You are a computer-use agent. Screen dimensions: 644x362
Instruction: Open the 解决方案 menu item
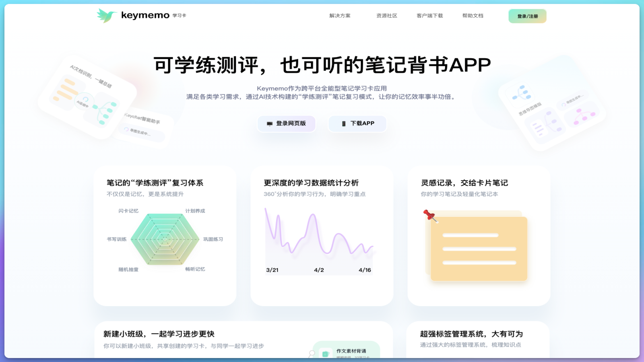(x=340, y=16)
